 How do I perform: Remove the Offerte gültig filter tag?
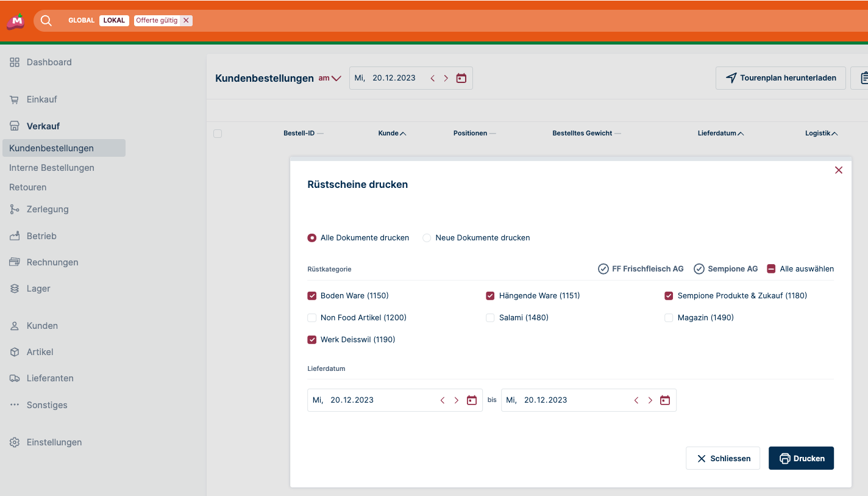pos(187,21)
